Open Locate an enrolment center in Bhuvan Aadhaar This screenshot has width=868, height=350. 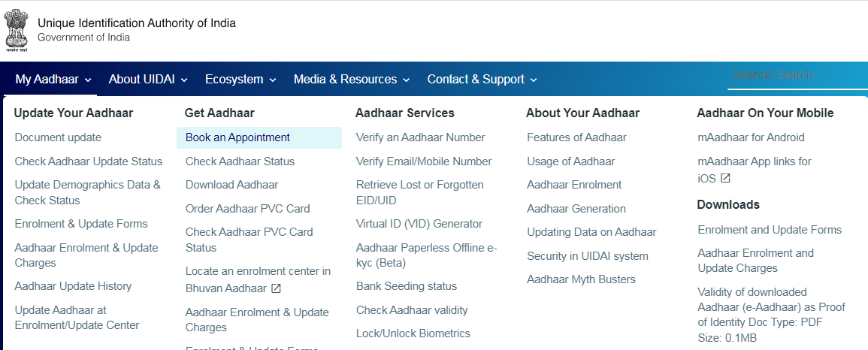coord(258,279)
